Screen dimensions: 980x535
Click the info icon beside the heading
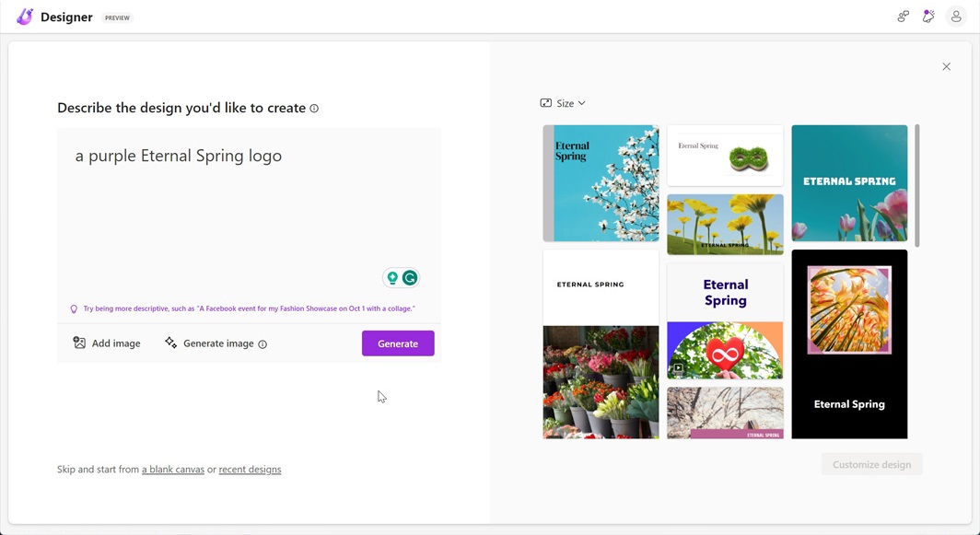pos(314,109)
